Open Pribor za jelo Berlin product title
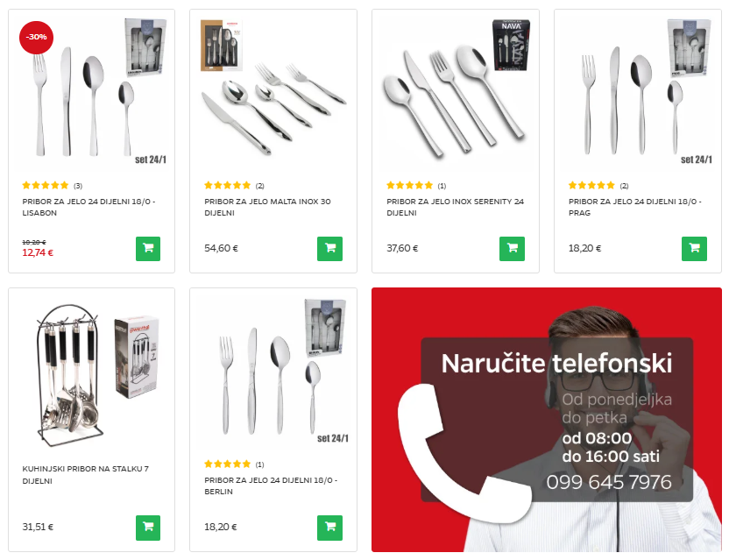This screenshot has height=560, width=729. click(x=271, y=486)
